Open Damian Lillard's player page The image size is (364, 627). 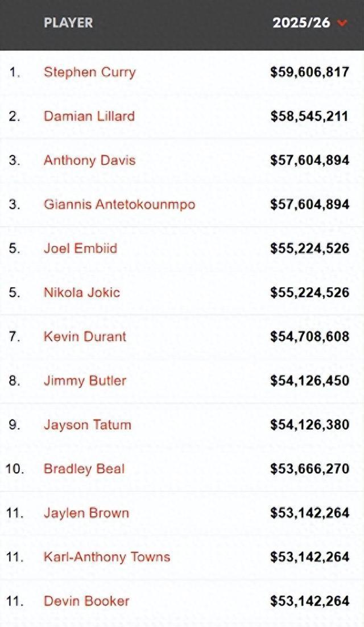(x=89, y=117)
